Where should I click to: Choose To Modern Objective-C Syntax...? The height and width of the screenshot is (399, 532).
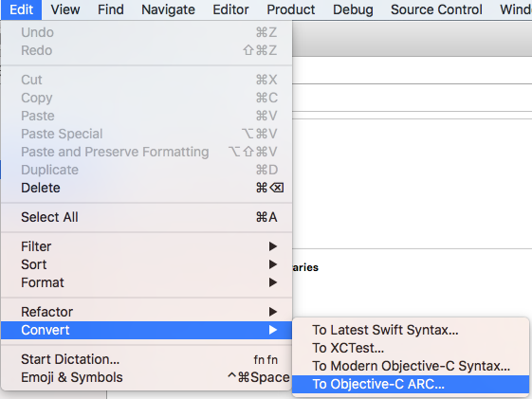point(411,366)
